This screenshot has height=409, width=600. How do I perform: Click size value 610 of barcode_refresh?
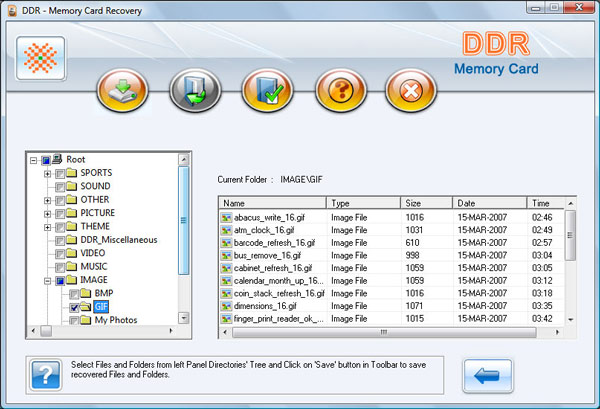pos(412,243)
